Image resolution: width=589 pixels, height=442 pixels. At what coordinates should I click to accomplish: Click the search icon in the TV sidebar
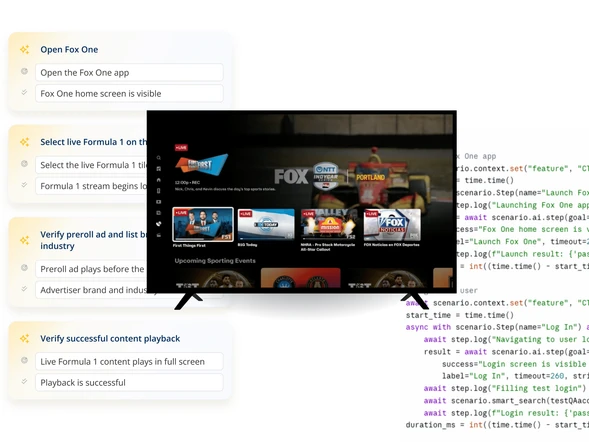coord(159,158)
